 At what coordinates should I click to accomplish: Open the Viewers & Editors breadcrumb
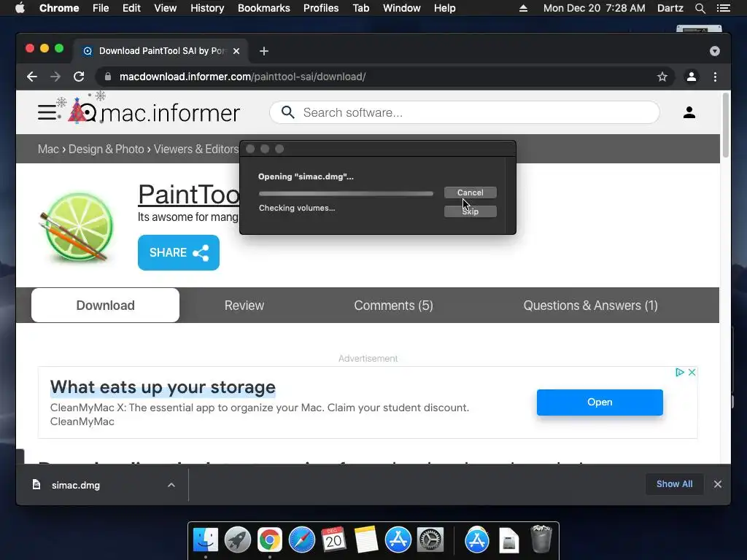click(x=196, y=149)
